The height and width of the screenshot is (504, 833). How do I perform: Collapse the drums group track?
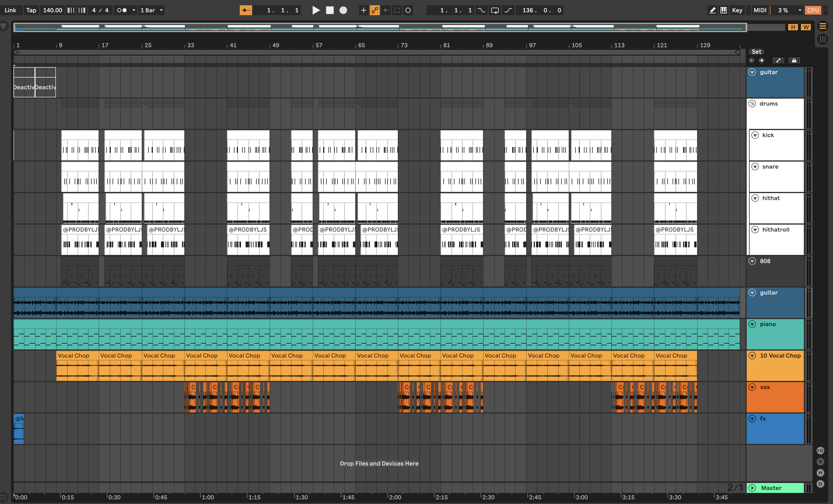[x=752, y=104]
